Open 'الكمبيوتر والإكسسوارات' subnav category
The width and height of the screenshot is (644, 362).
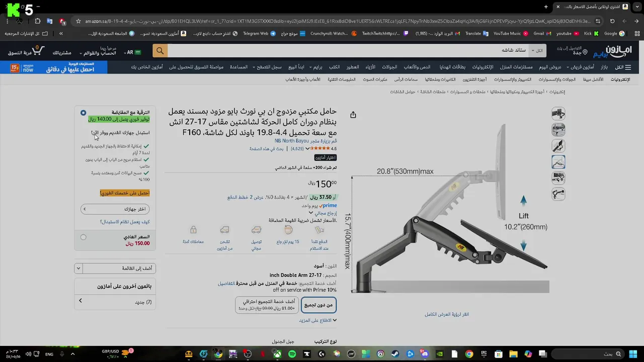(513, 79)
